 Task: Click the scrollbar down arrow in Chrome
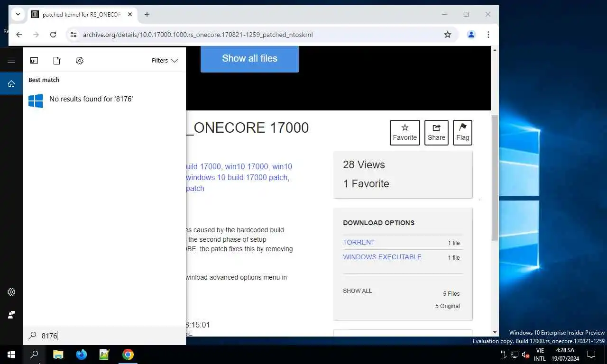click(495, 333)
